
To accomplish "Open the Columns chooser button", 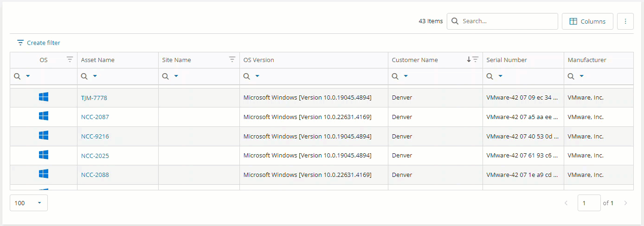I will tap(587, 21).
